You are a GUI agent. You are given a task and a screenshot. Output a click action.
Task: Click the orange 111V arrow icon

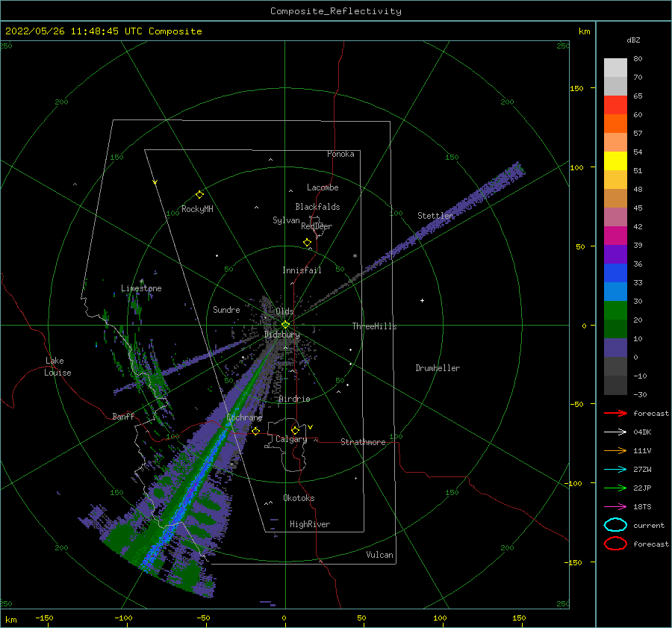coord(615,450)
